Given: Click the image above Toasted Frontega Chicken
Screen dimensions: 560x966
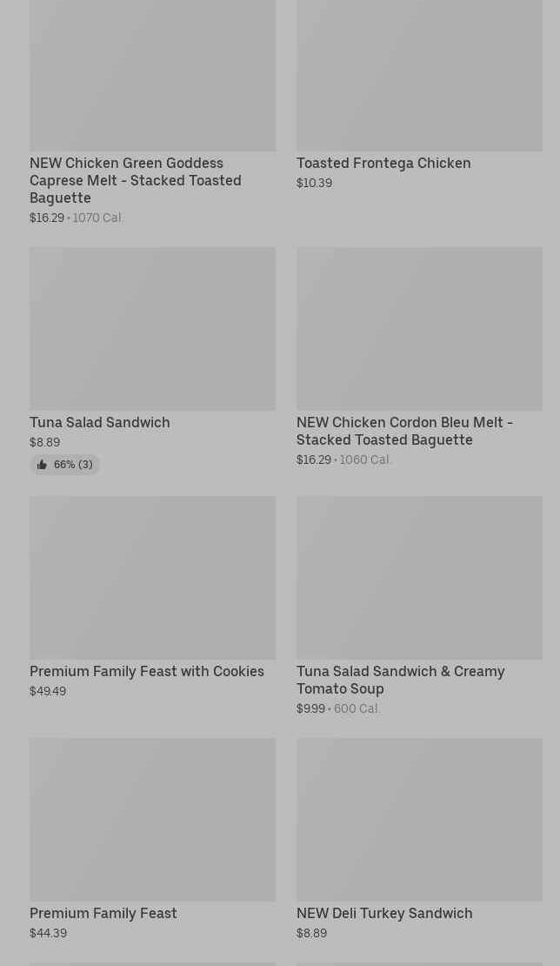Looking at the screenshot, I should (419, 75).
